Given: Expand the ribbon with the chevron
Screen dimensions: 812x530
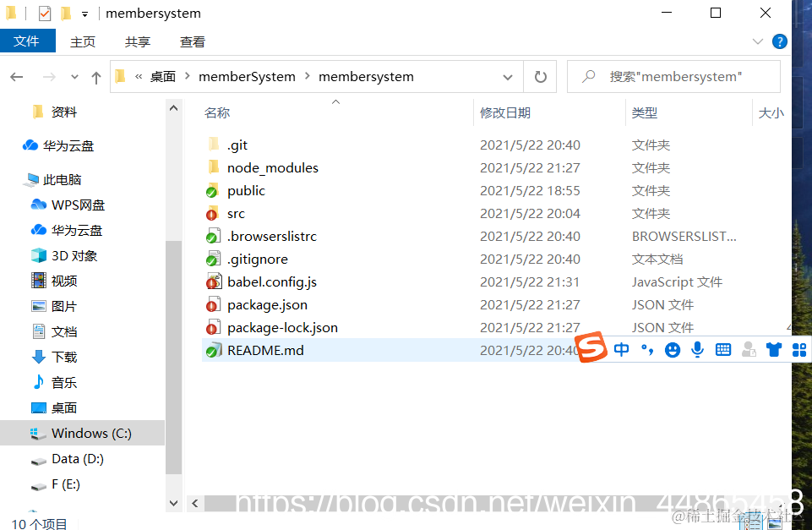Looking at the screenshot, I should tap(758, 41).
